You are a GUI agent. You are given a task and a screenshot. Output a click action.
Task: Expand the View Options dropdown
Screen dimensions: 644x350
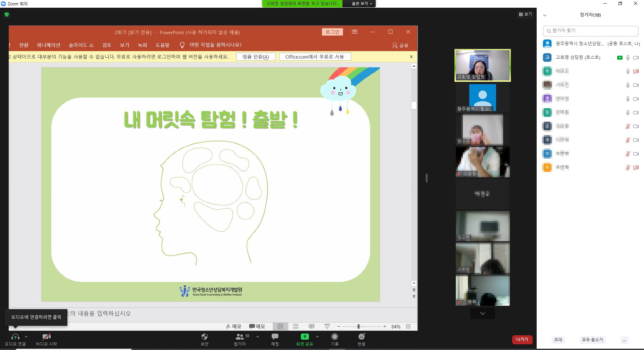(362, 4)
